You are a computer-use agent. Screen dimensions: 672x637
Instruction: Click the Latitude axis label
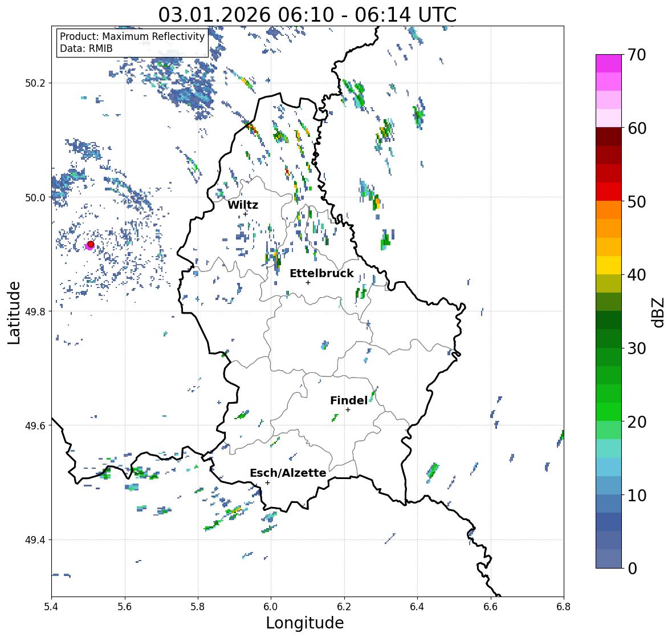(14, 313)
